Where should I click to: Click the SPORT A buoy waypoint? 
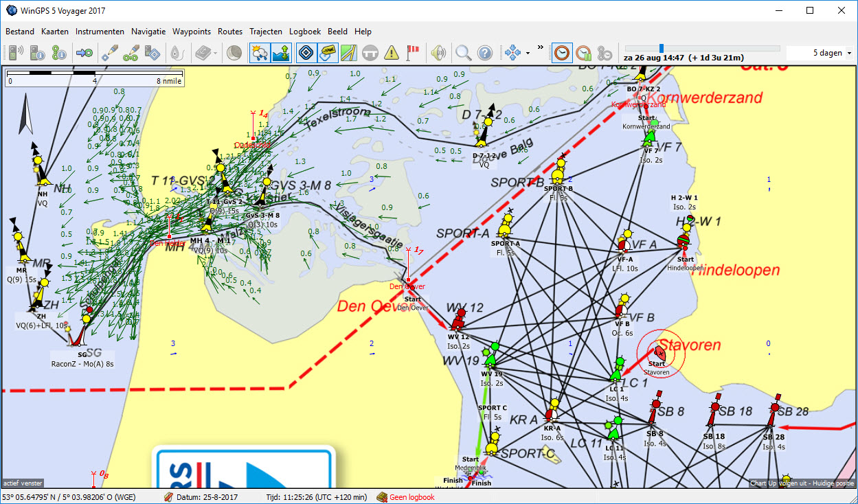tap(506, 225)
